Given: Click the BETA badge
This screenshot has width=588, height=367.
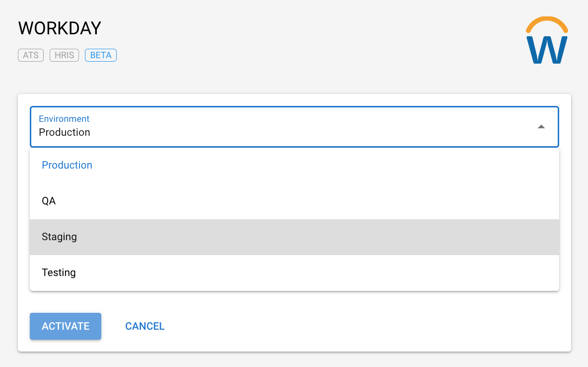Looking at the screenshot, I should [x=101, y=55].
